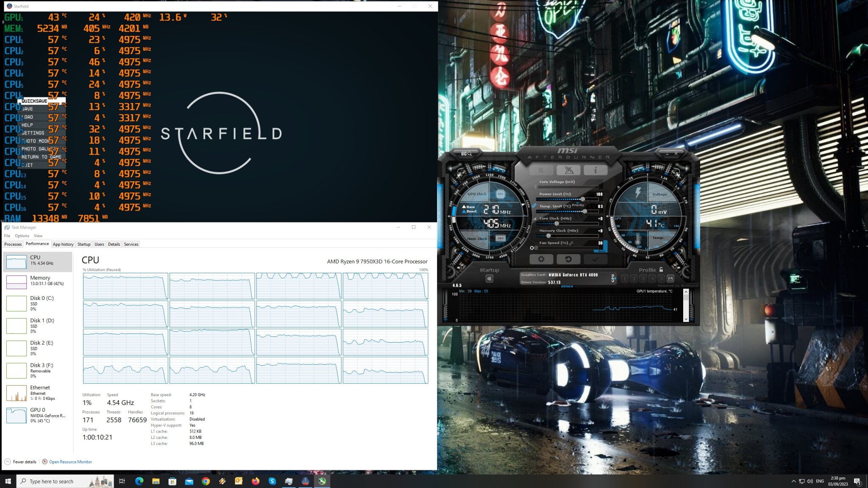This screenshot has width=868, height=488.
Task: Switch to the Processes tab in Task Manager
Action: tap(13, 244)
